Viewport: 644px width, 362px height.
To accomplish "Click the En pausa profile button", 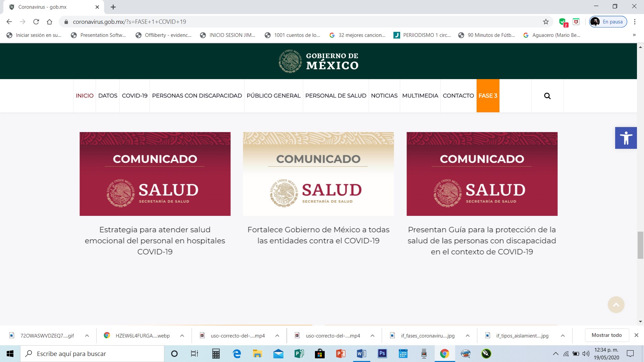I will pos(608,22).
